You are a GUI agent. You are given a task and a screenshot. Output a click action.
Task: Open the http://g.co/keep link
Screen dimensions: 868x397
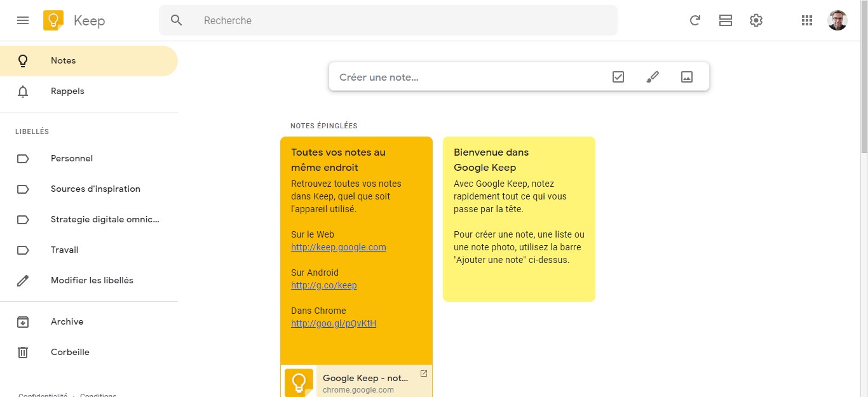tap(324, 285)
